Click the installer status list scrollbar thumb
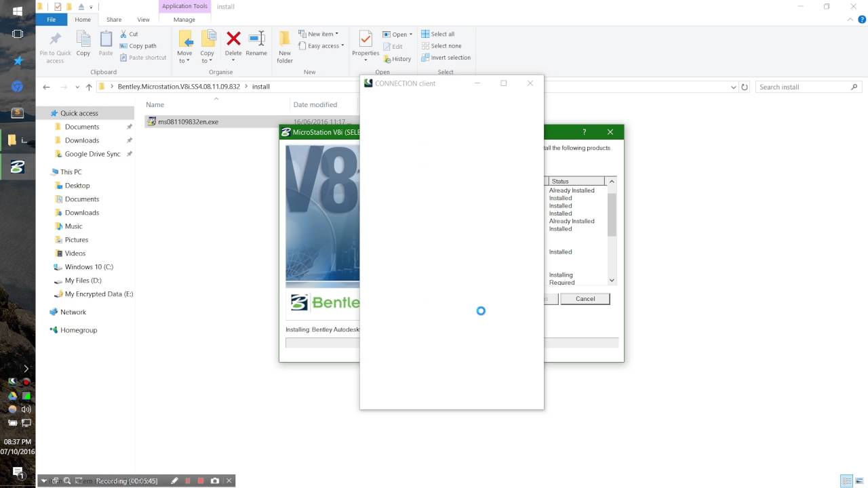 [x=612, y=215]
